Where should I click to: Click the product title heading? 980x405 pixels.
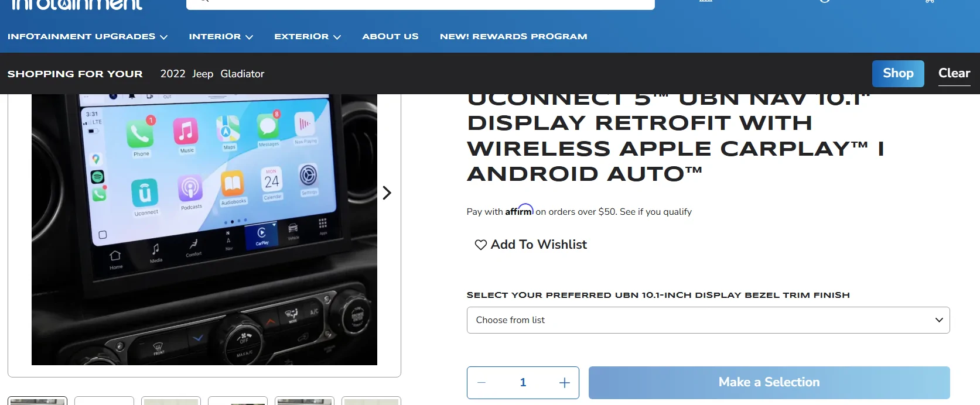675,138
